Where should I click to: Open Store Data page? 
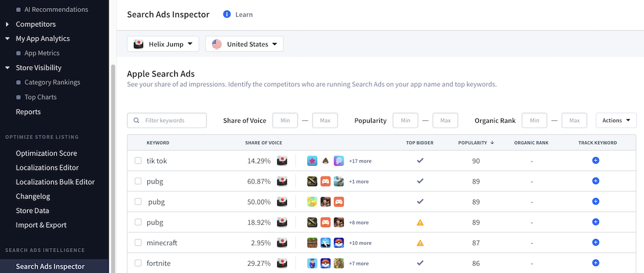(32, 210)
